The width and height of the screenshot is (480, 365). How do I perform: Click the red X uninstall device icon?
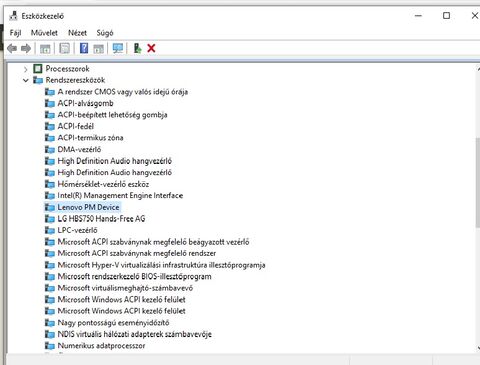(x=151, y=48)
